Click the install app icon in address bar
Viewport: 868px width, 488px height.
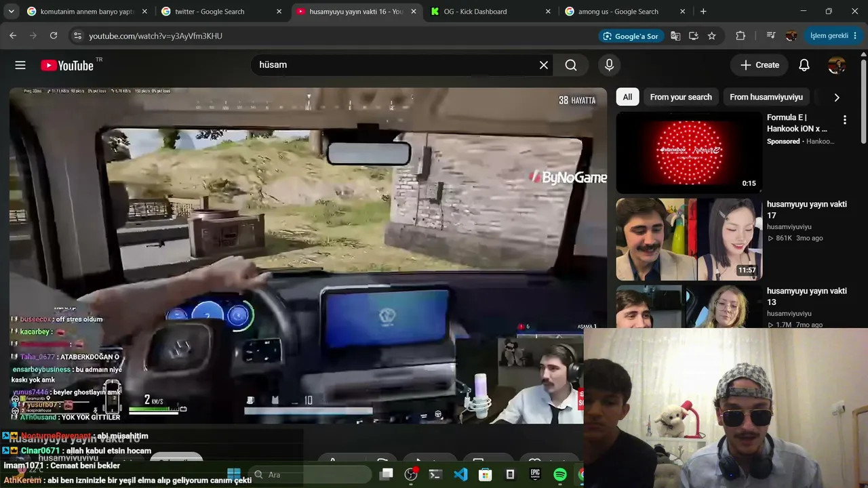click(x=693, y=36)
